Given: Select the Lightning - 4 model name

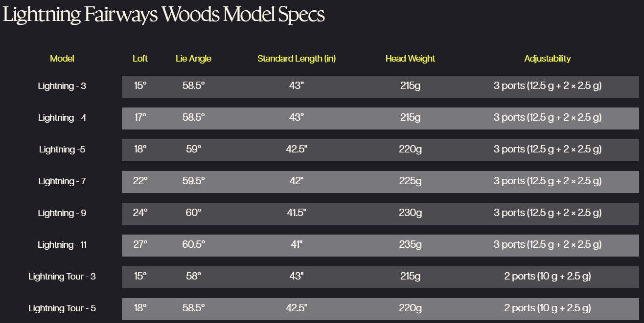Looking at the screenshot, I should click(62, 118).
